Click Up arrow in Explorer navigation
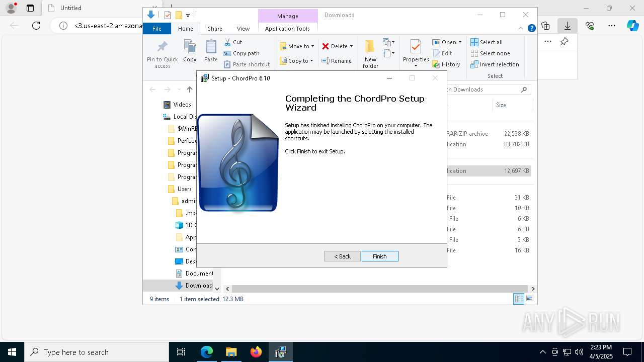The image size is (644, 362). pos(190,89)
